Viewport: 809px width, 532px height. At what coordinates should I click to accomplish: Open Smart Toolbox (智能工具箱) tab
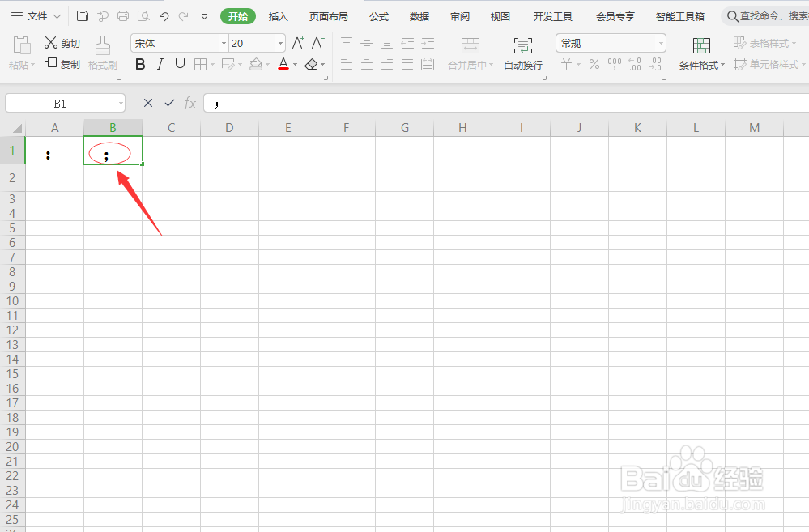679,16
